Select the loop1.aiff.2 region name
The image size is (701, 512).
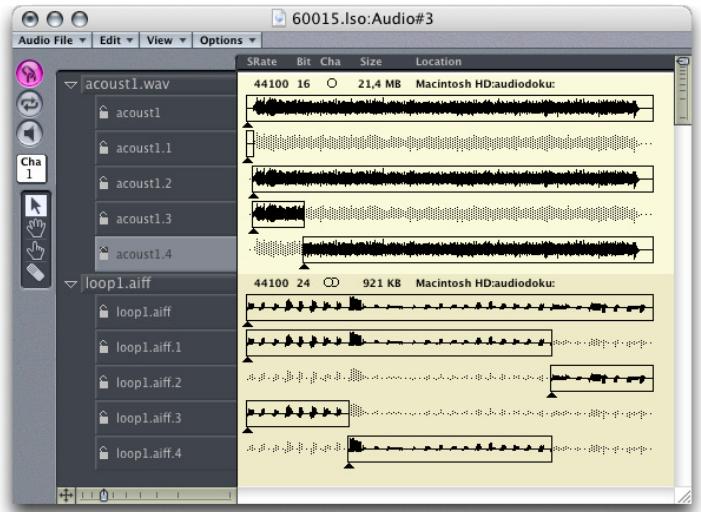pos(148,382)
